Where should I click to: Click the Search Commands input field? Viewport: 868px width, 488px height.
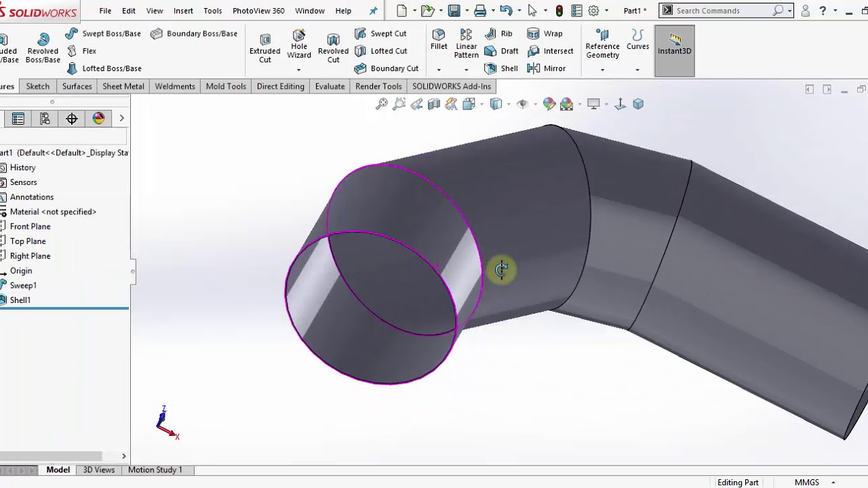724,11
